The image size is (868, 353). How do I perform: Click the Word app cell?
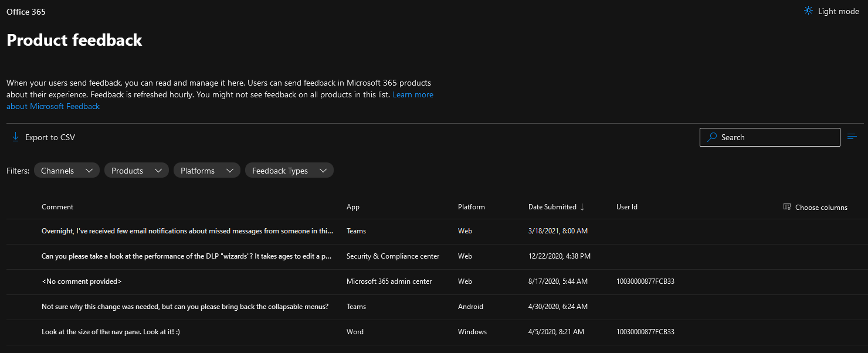click(x=355, y=332)
